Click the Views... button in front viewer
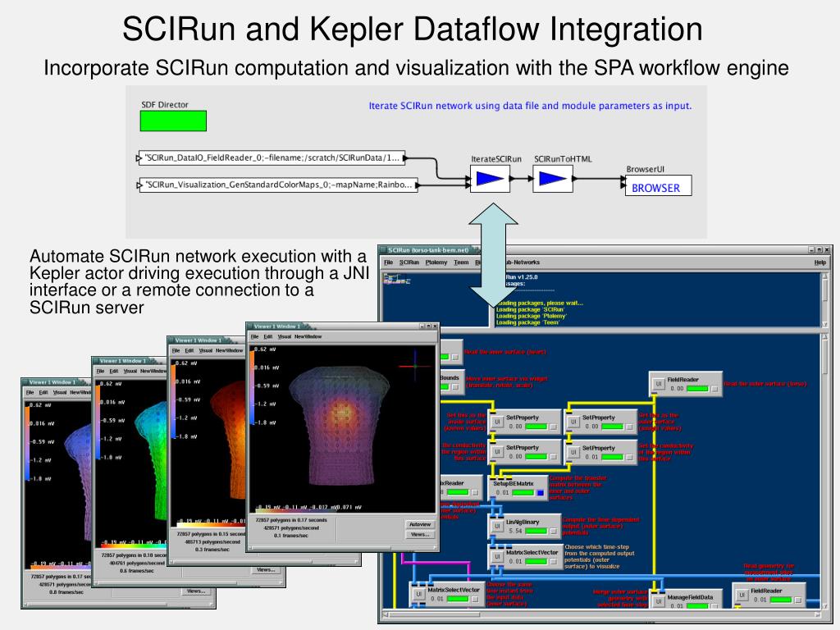 [x=420, y=535]
